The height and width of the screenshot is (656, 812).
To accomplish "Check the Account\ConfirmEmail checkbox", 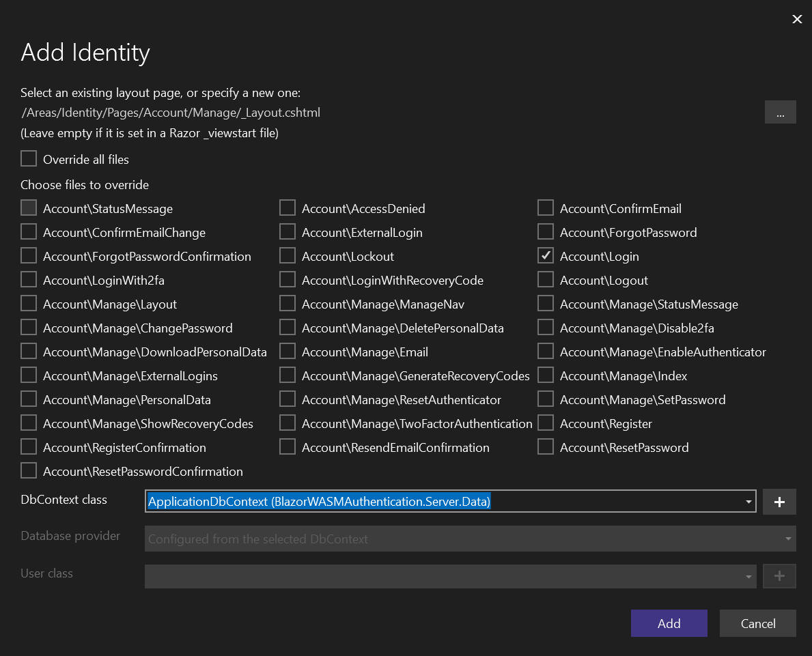I will click(546, 208).
